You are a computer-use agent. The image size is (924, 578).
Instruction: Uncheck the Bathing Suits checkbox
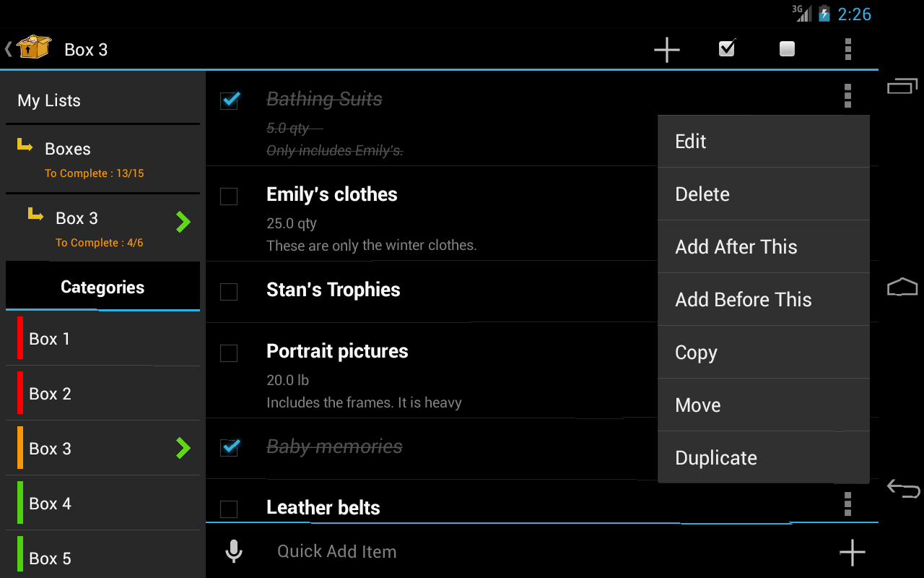click(x=230, y=100)
